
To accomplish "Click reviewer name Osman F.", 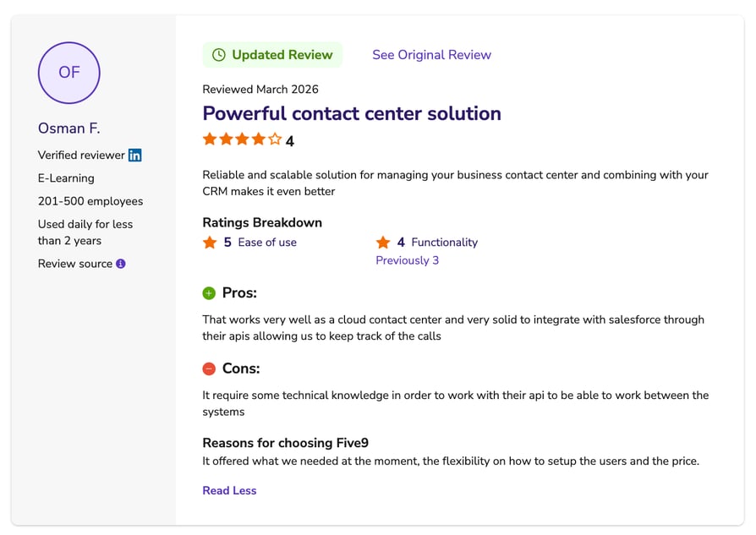I will [69, 128].
